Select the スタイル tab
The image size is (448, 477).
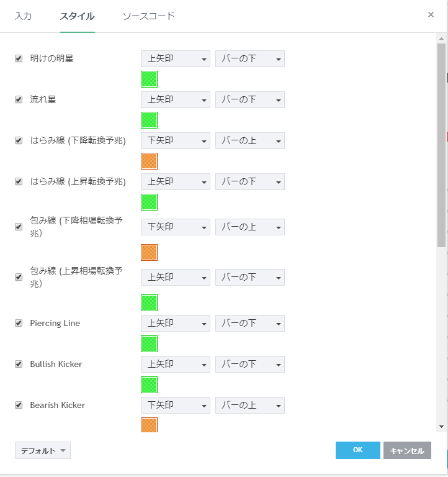77,16
